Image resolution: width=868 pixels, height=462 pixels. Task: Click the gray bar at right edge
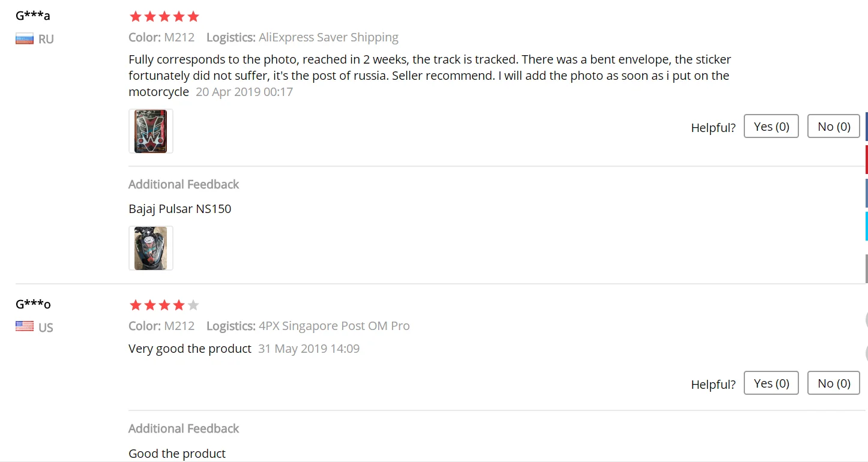click(866, 268)
